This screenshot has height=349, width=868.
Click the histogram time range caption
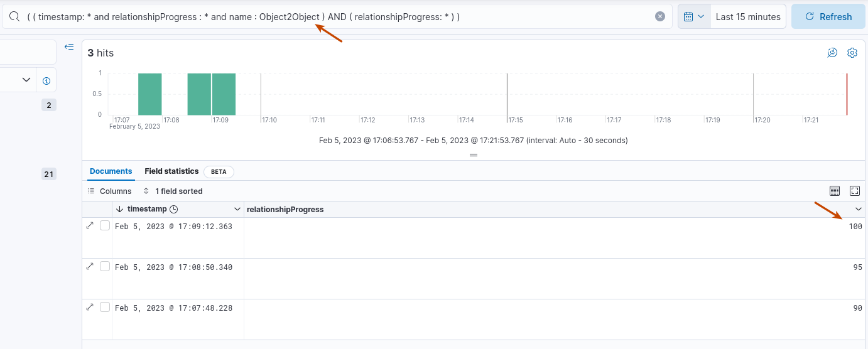click(x=474, y=141)
